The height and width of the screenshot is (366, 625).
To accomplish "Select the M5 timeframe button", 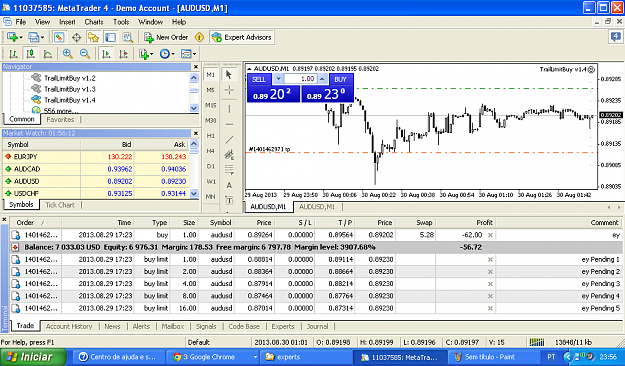I will [x=210, y=90].
